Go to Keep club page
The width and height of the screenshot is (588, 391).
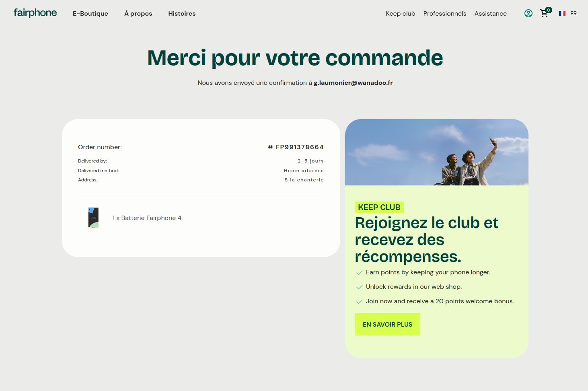point(400,14)
